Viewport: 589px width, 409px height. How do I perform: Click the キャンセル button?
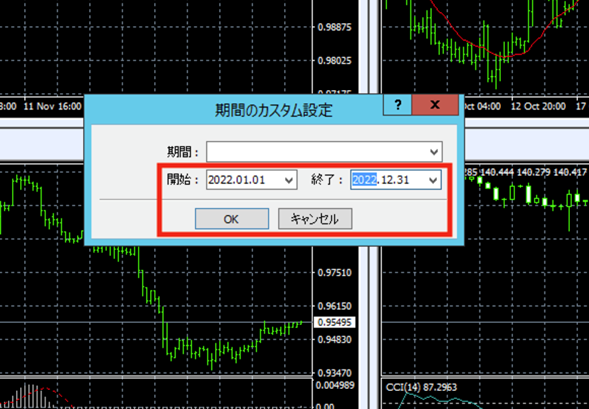tap(315, 219)
